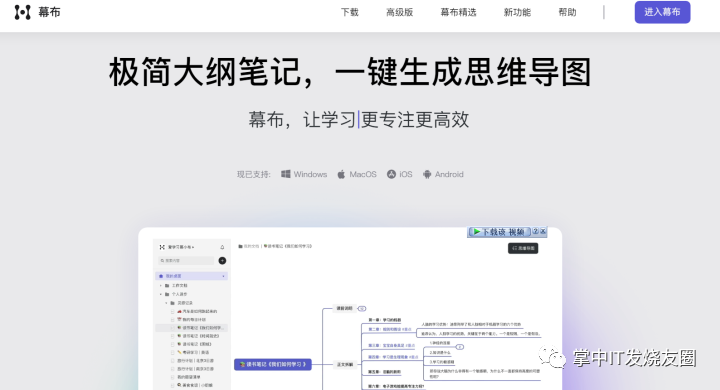Image resolution: width=720 pixels, height=390 pixels.
Task: Expand the 工作文档 folder arrow
Action: 161,286
